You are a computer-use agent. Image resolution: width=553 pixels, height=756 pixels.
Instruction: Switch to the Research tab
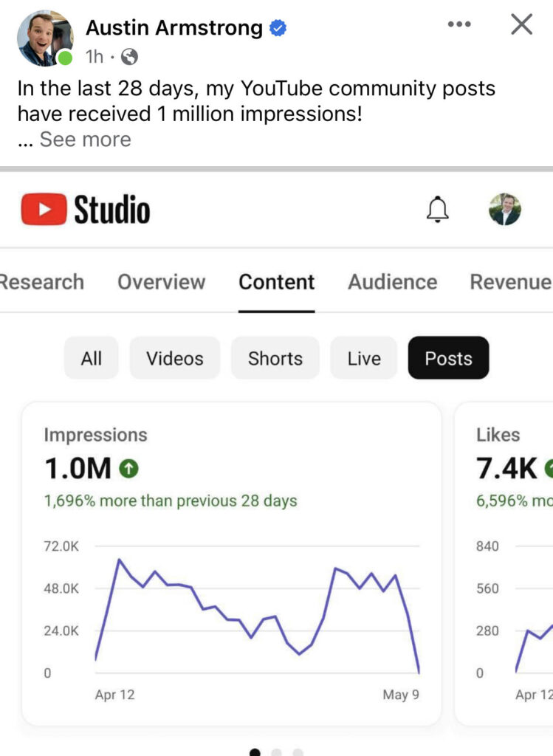coord(41,282)
